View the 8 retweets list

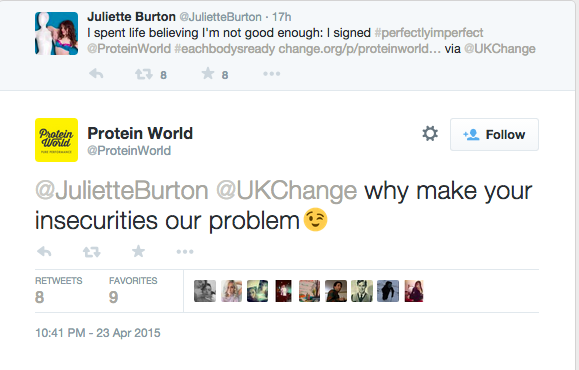(x=58, y=291)
